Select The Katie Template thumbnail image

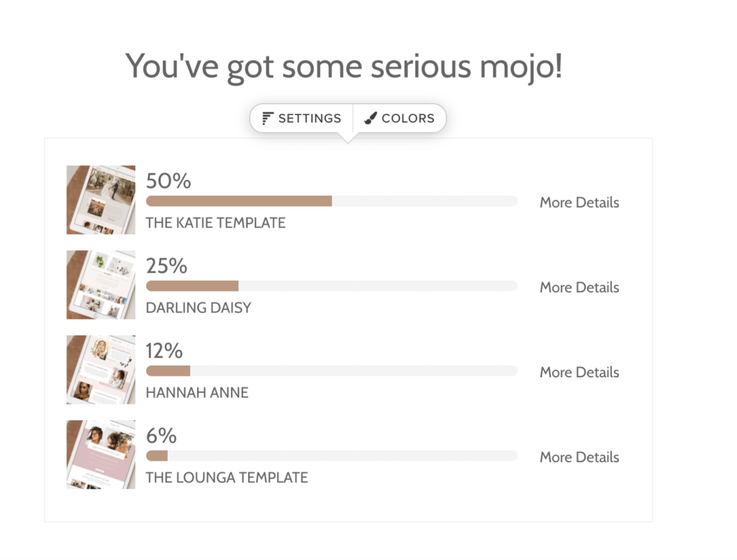101,200
